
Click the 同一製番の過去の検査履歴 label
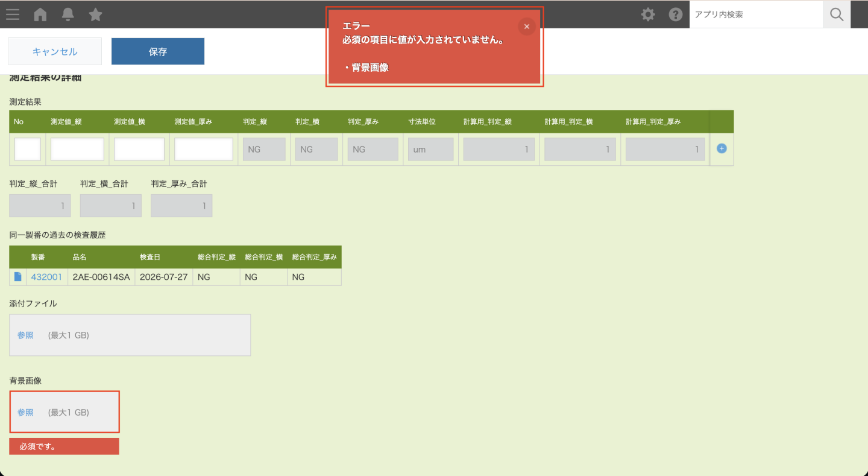tap(58, 235)
